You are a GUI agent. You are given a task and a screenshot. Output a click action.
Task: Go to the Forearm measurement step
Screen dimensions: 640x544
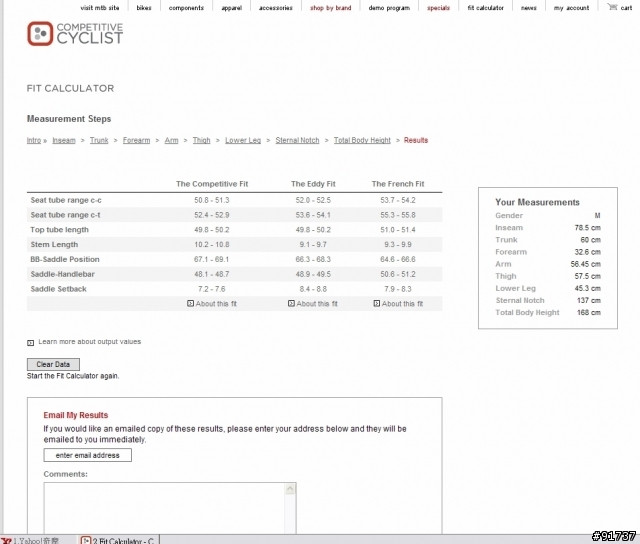click(x=136, y=140)
